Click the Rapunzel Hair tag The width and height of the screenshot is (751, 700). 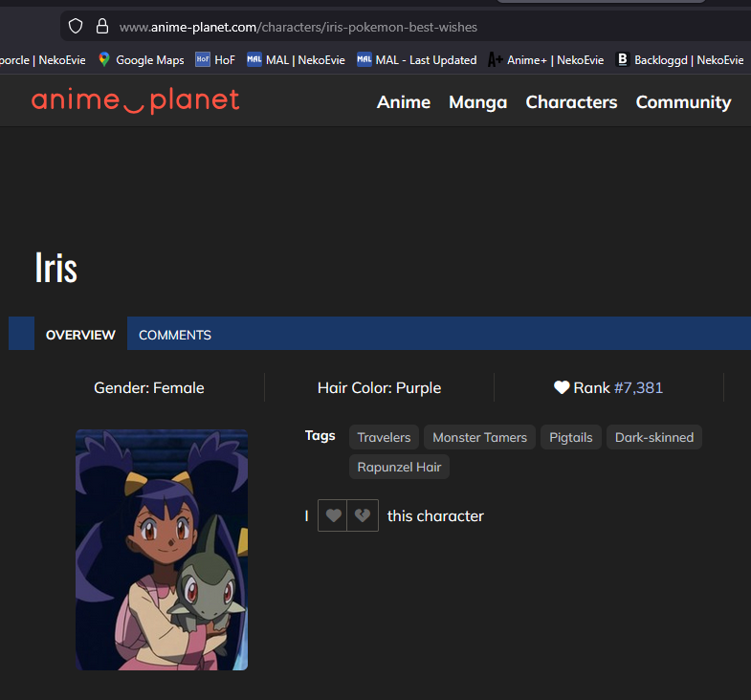coord(399,467)
